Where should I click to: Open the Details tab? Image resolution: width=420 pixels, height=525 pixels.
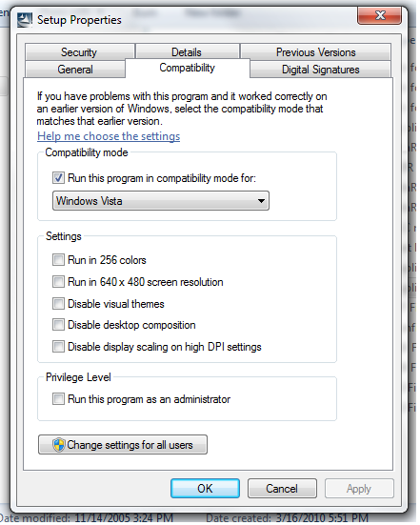tap(187, 51)
